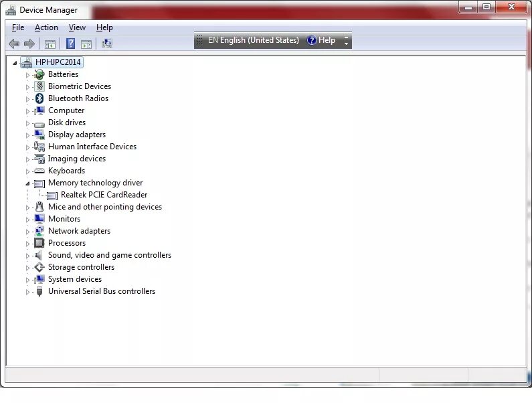This screenshot has width=532, height=403.
Task: Click the Processors chip icon
Action: point(39,243)
